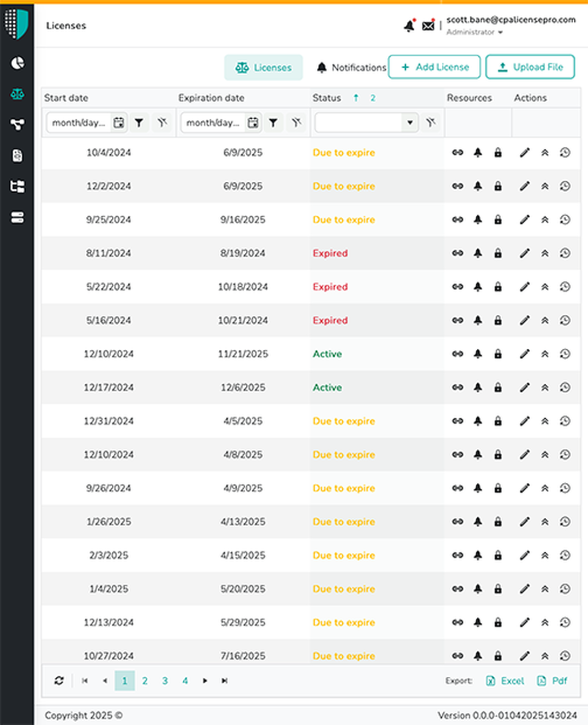Go to the previous page

tap(104, 681)
